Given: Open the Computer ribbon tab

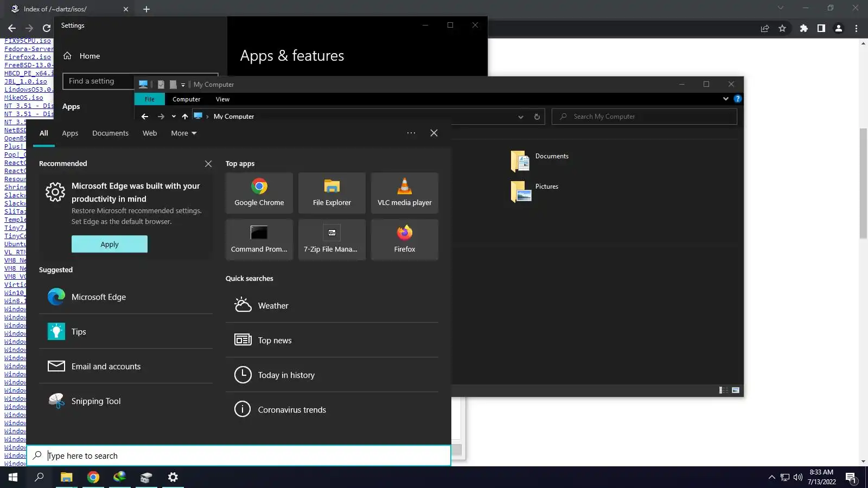Looking at the screenshot, I should click(x=187, y=99).
